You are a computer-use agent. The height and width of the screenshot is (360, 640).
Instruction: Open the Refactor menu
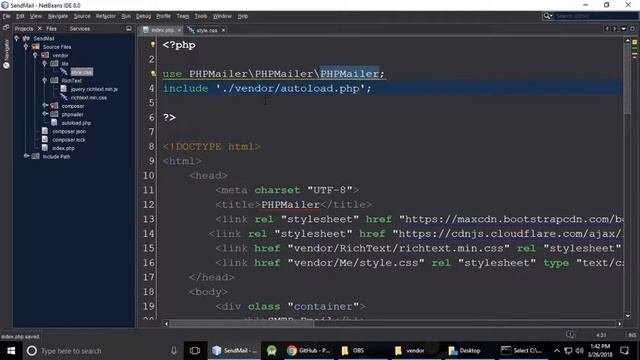106,16
